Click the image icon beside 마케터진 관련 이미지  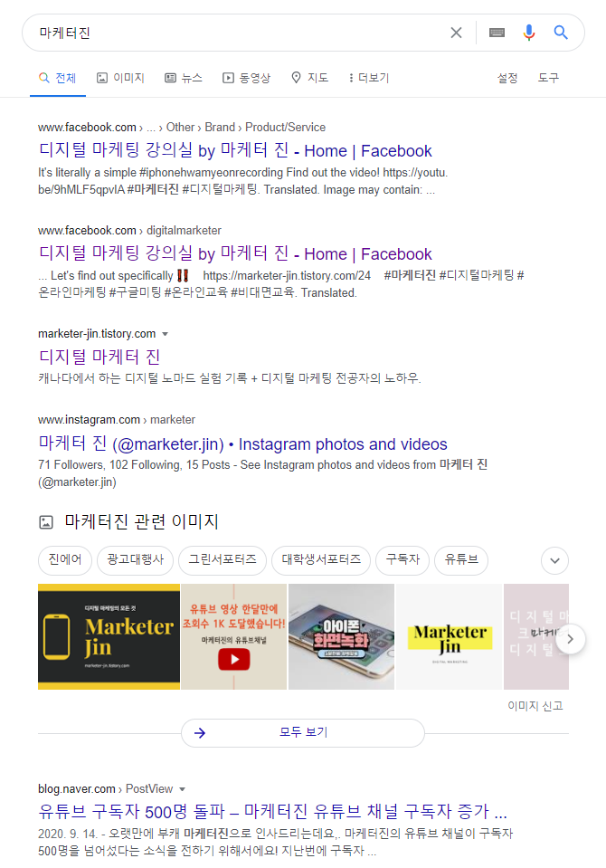tap(46, 521)
